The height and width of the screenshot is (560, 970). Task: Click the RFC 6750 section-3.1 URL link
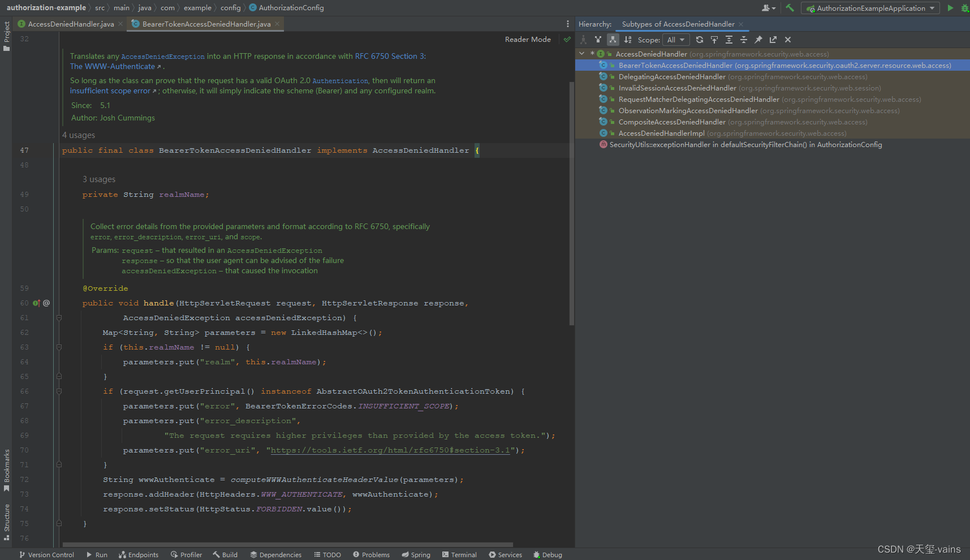[x=390, y=450]
